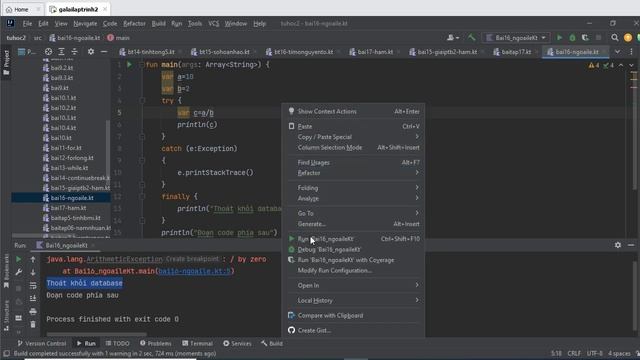Open Version Control tool window
The width and height of the screenshot is (640, 360).
tap(42, 343)
